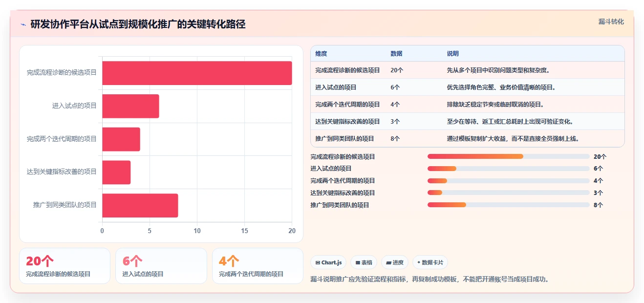Viewport: 644px width, 303px height.
Task: Click the progress bar in the 进入试点的项目 row
Action: (x=508, y=169)
